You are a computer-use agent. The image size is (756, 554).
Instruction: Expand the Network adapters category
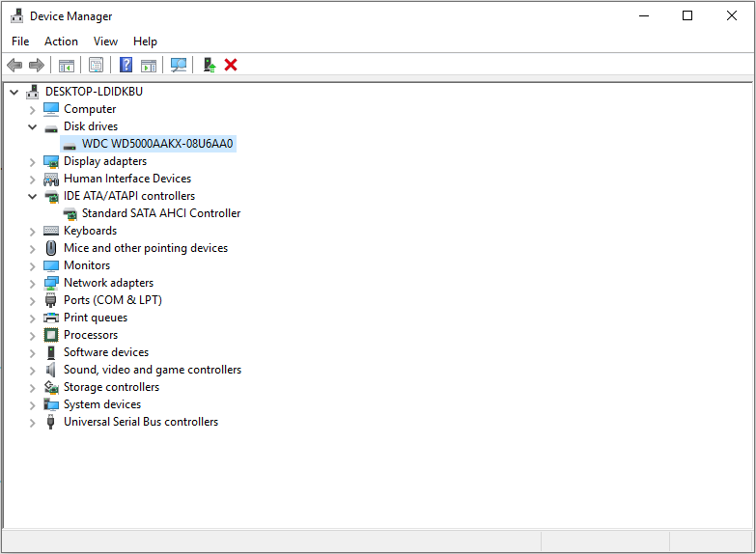pyautogui.click(x=32, y=284)
